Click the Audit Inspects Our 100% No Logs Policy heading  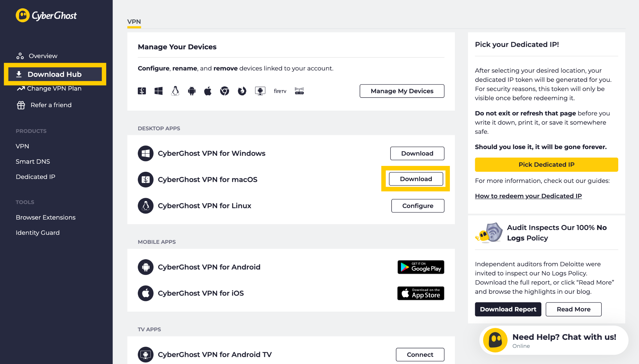pos(557,233)
